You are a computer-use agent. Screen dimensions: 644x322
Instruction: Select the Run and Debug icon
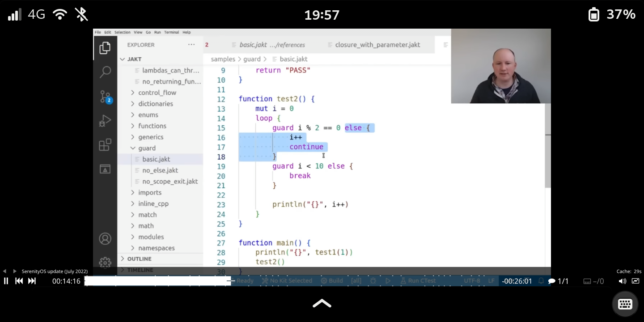point(105,120)
